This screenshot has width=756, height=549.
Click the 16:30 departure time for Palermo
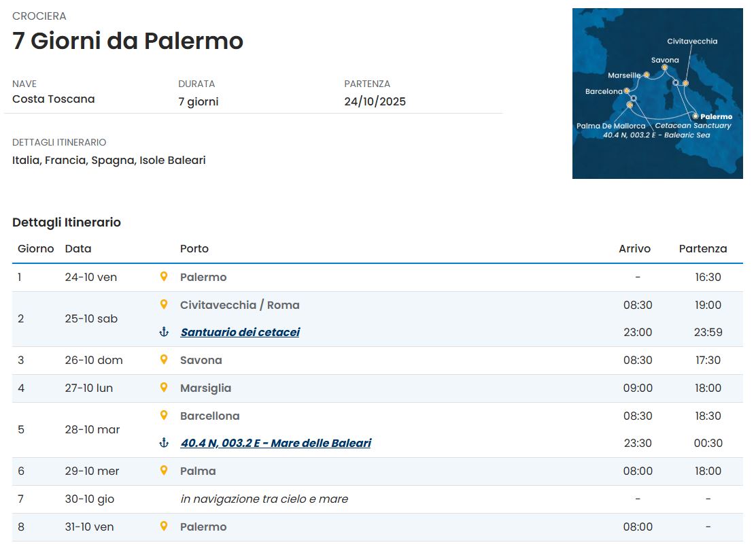pyautogui.click(x=708, y=277)
